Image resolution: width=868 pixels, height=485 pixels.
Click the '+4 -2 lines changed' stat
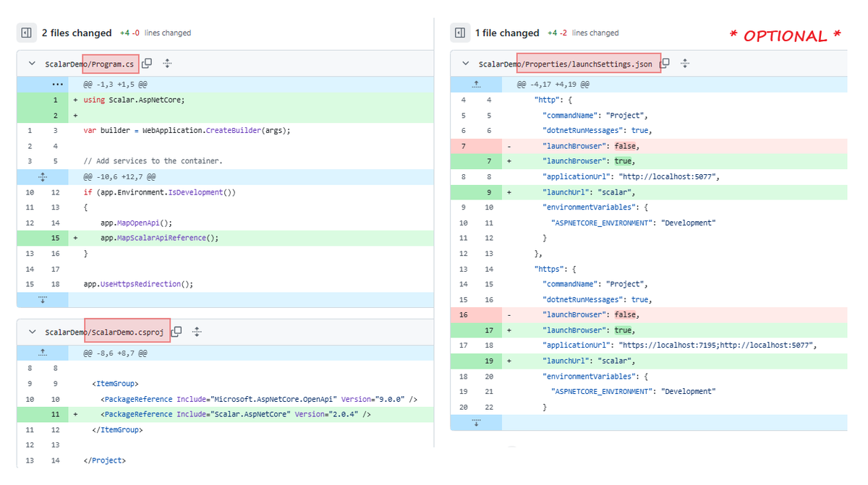(x=583, y=33)
